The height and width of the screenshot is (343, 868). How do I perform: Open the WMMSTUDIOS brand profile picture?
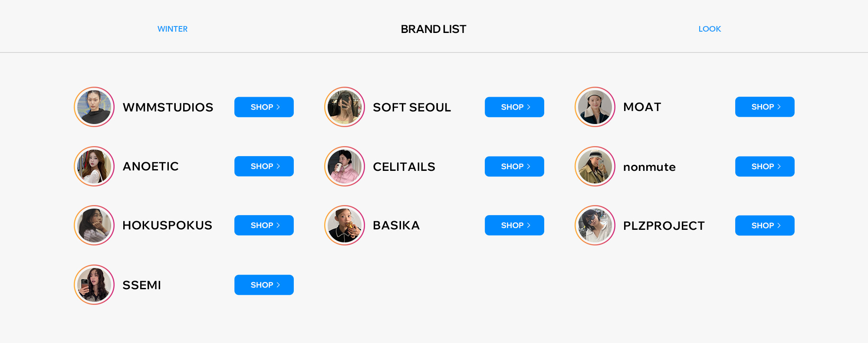click(94, 107)
